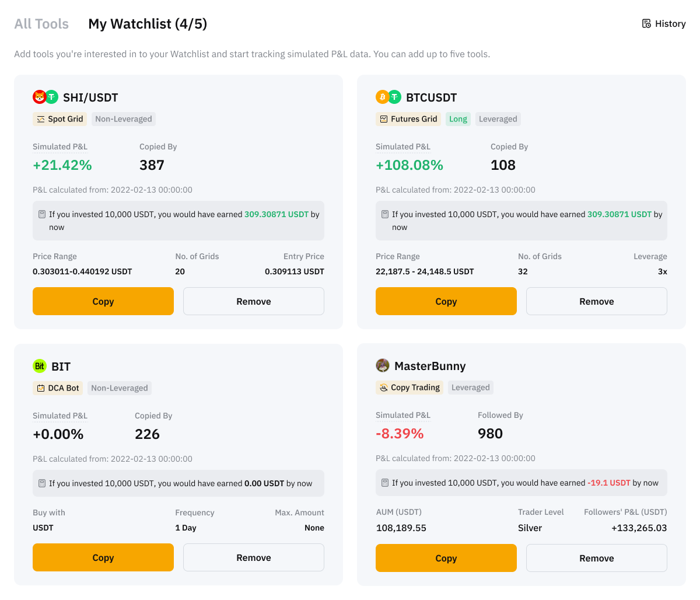Click the calculator icon in SHI/USDT card

tap(42, 214)
